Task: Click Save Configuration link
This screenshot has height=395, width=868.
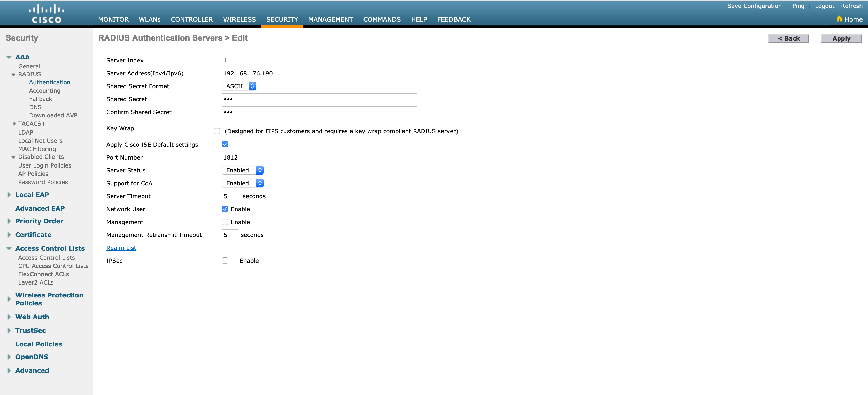Action: coord(754,6)
